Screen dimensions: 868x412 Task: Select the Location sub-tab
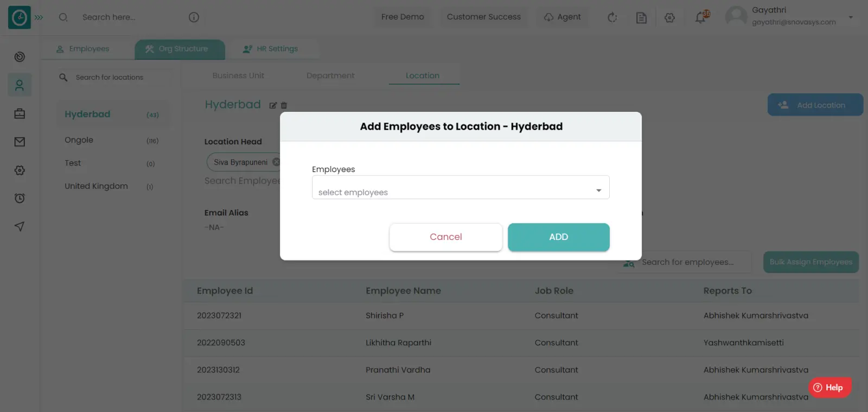(423, 75)
